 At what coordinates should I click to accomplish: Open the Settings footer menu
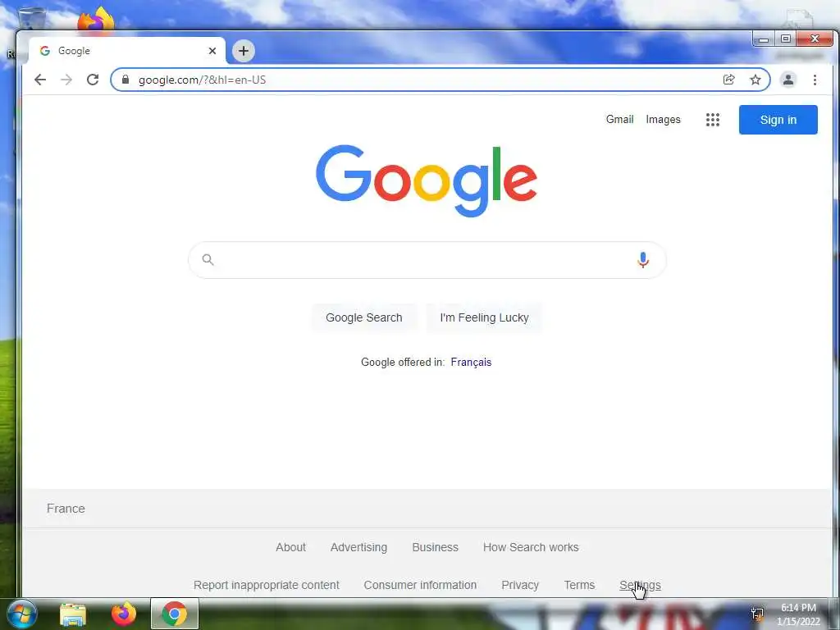point(640,585)
